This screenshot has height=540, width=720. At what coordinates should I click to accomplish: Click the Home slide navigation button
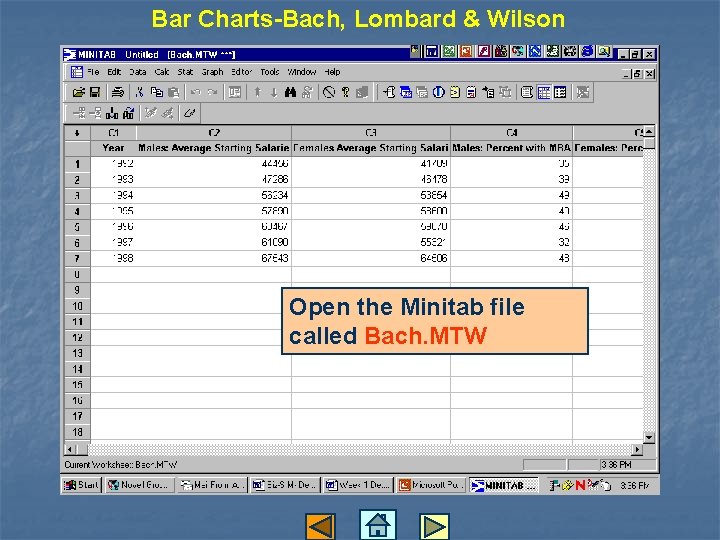pyautogui.click(x=377, y=524)
